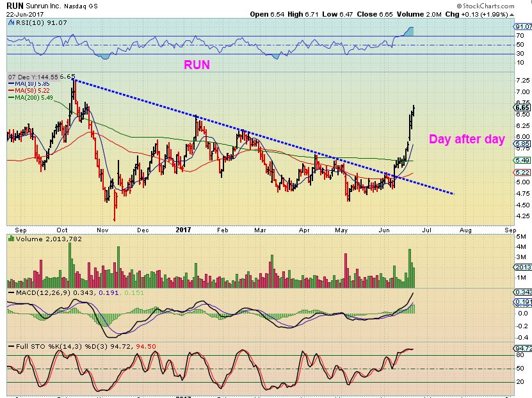Click the black line marker before Full STO
The height and width of the screenshot is (398, 532).
coord(11,346)
